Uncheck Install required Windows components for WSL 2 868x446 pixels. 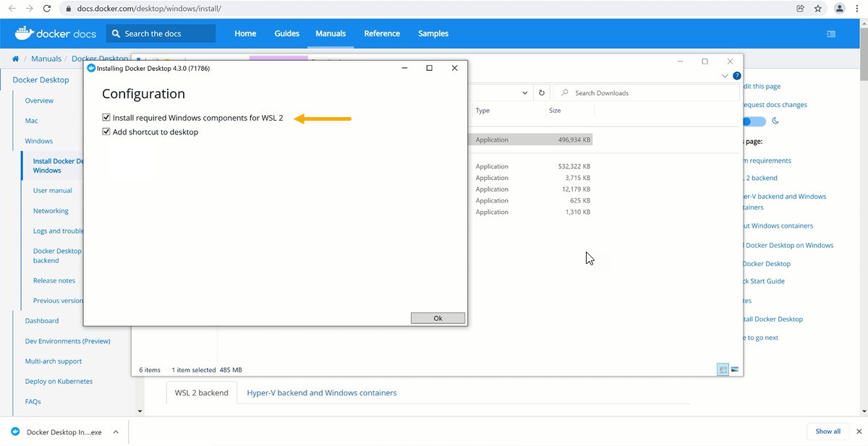(x=106, y=118)
